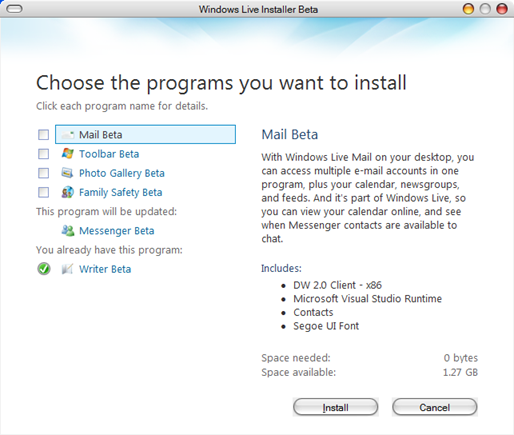514x435 pixels.
Task: Check the Toolbar Beta checkbox
Action: coord(43,154)
